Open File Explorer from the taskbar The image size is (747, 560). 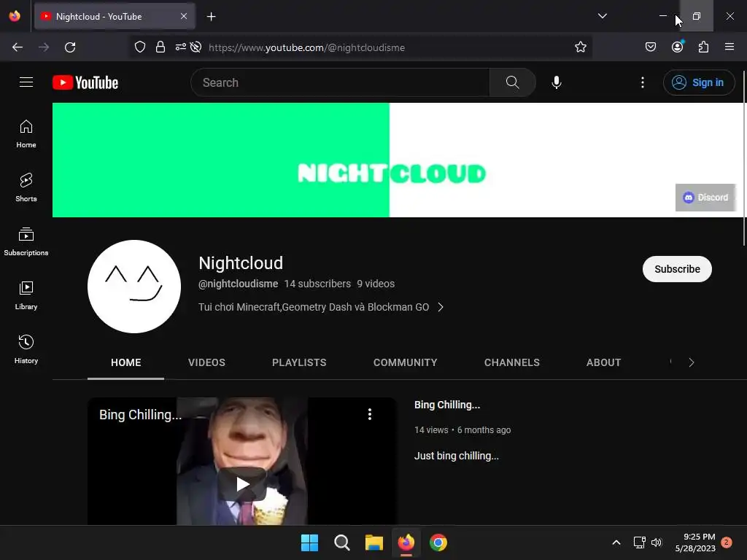374,542
